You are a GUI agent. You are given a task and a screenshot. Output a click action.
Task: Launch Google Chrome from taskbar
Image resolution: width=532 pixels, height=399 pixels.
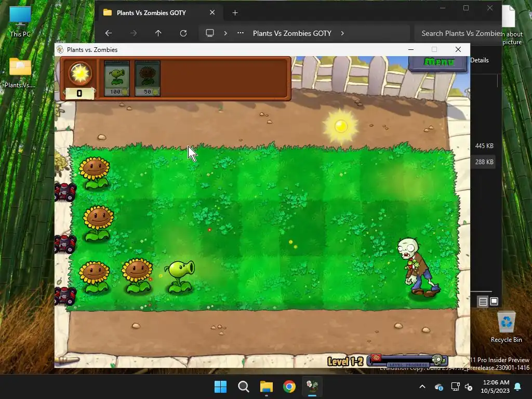[x=289, y=387]
